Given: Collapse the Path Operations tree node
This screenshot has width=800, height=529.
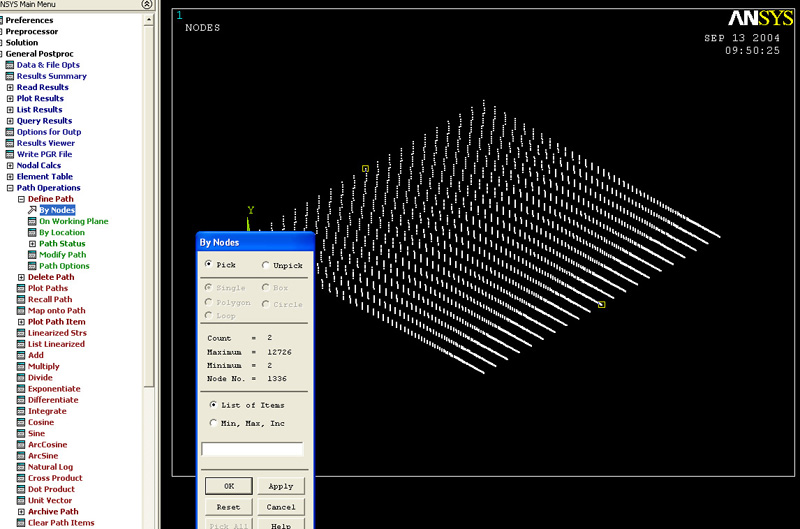Looking at the screenshot, I should [x=10, y=188].
